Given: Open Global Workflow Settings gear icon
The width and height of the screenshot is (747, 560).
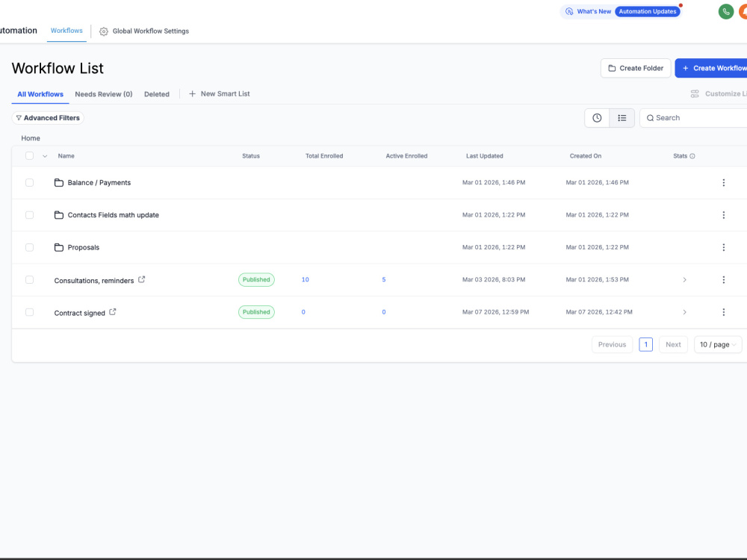Looking at the screenshot, I should 103,31.
